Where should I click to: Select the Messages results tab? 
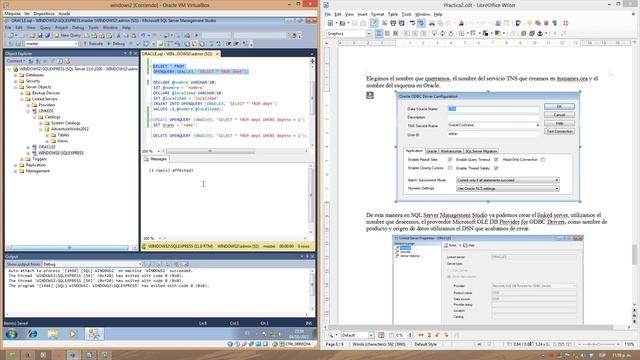pos(156,159)
